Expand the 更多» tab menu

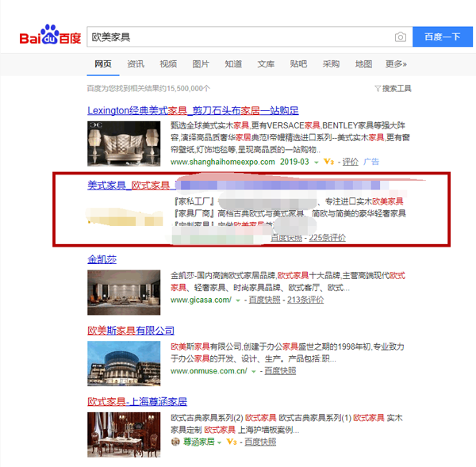(x=396, y=64)
